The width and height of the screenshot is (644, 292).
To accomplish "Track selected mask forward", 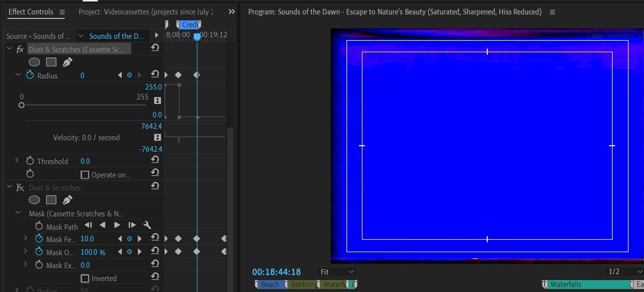I will coord(117,225).
